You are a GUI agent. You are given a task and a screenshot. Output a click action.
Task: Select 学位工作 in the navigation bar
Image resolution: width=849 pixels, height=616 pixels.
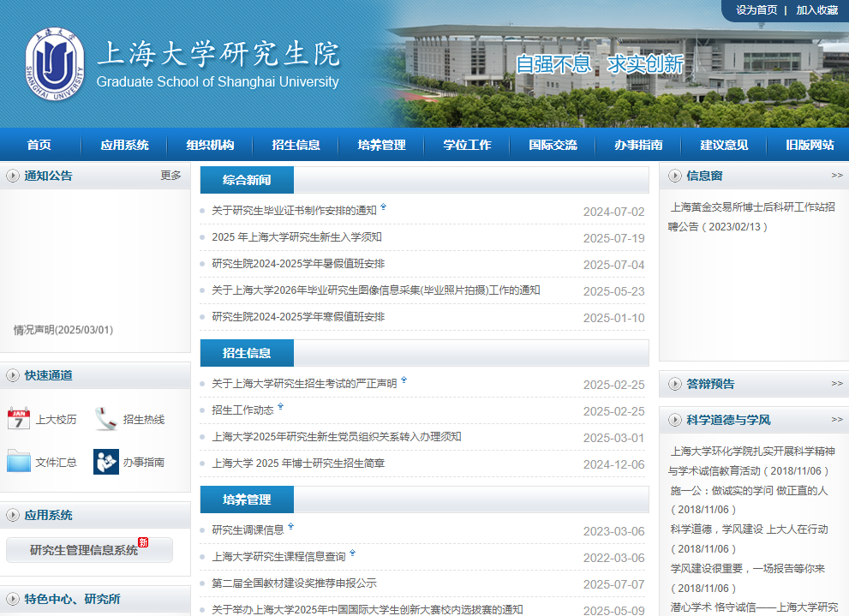coord(467,145)
